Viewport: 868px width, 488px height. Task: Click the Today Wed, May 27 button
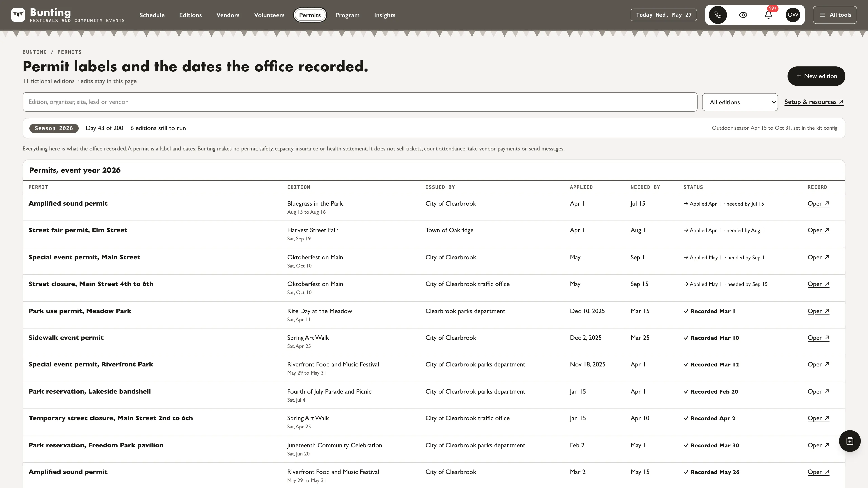(663, 15)
